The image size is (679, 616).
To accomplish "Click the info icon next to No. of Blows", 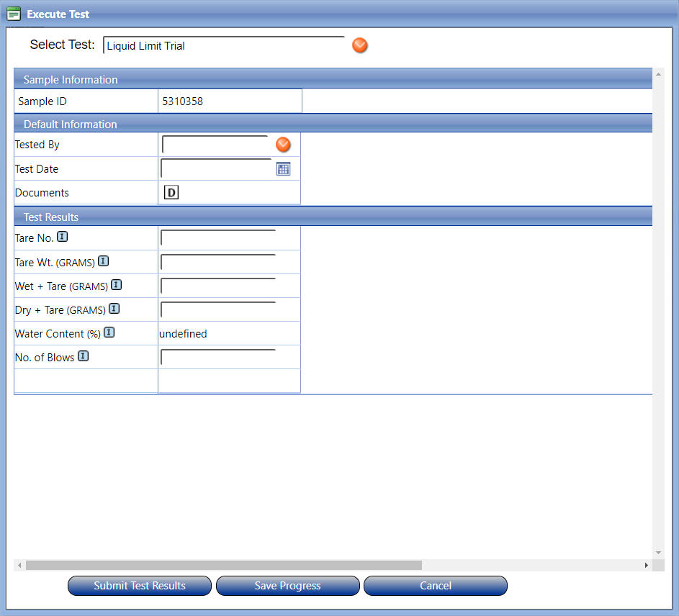I will pyautogui.click(x=84, y=356).
